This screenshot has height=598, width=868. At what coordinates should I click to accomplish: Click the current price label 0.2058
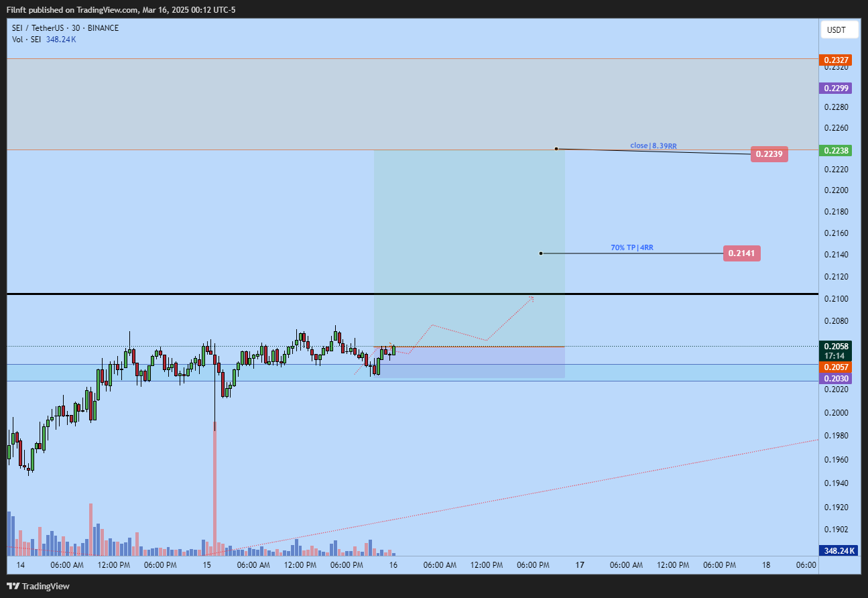click(835, 347)
